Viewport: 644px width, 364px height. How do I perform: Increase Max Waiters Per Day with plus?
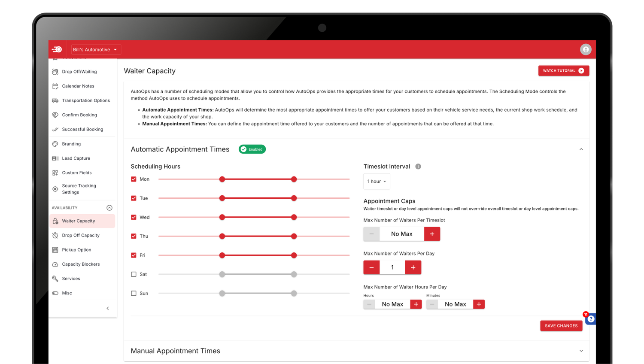[x=413, y=267]
